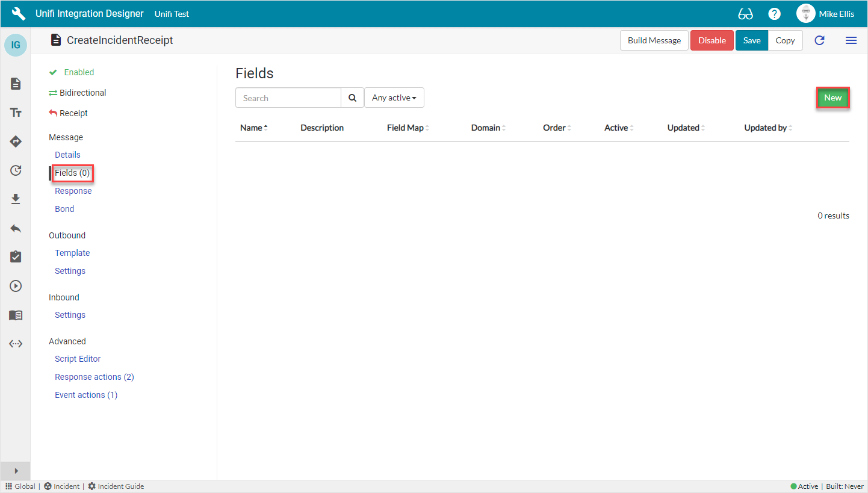Click the clock history icon in sidebar
The width and height of the screenshot is (868, 493).
click(15, 170)
